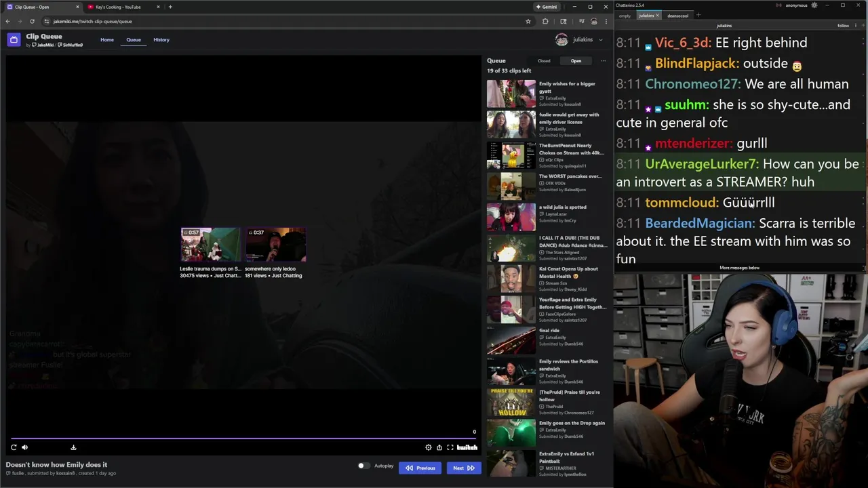Click the address bar URL field
Screen dimensions: 868x488
[285, 21]
